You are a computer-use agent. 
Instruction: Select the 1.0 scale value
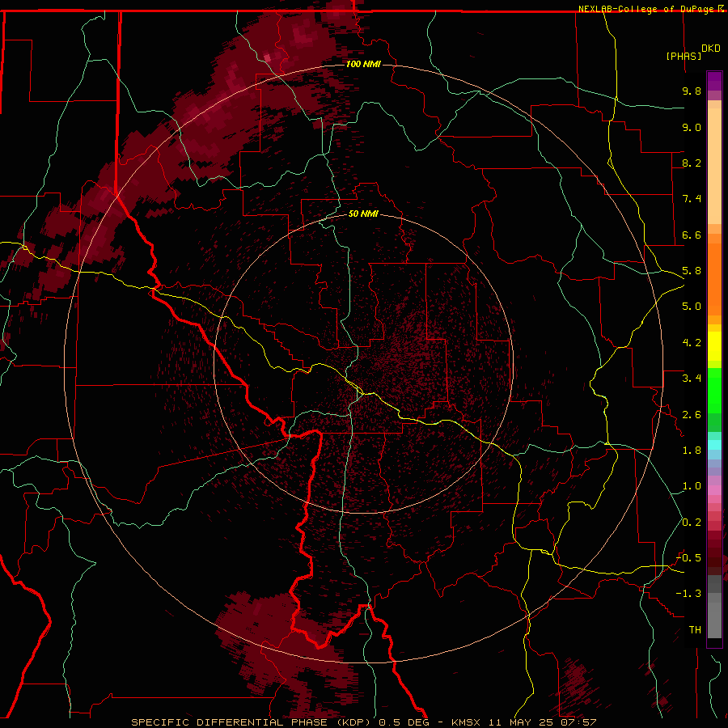click(x=692, y=486)
